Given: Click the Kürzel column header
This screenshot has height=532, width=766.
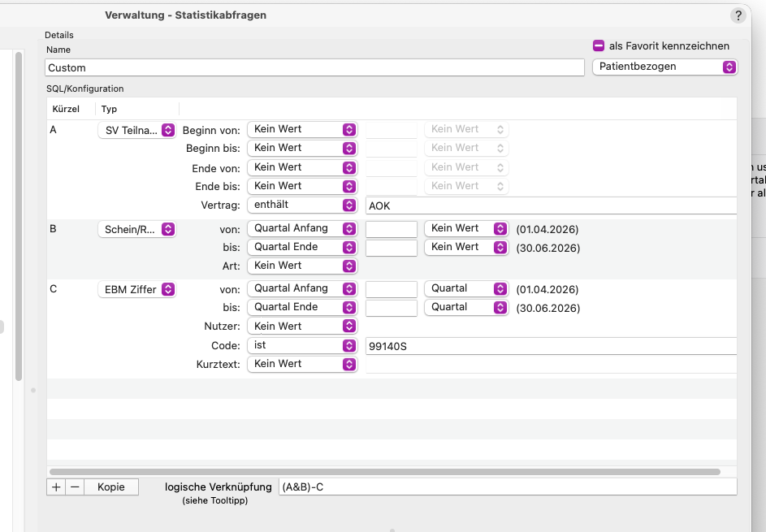Looking at the screenshot, I should tap(66, 109).
